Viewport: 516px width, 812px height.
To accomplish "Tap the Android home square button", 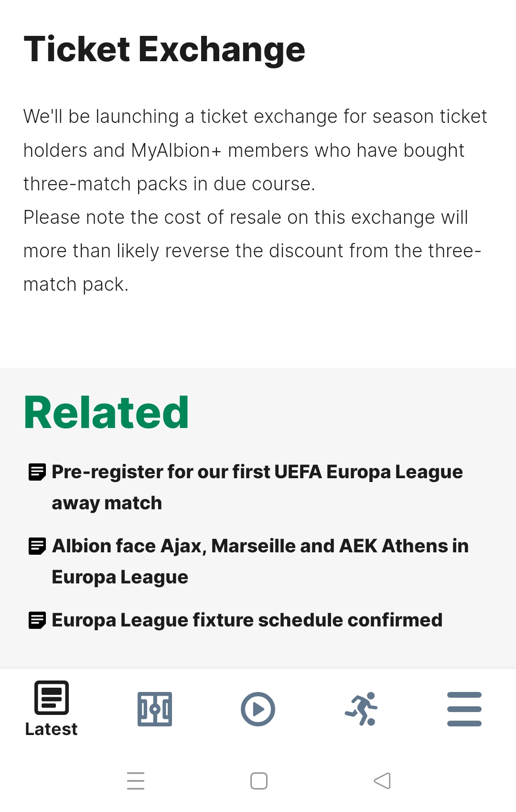I will (x=259, y=781).
